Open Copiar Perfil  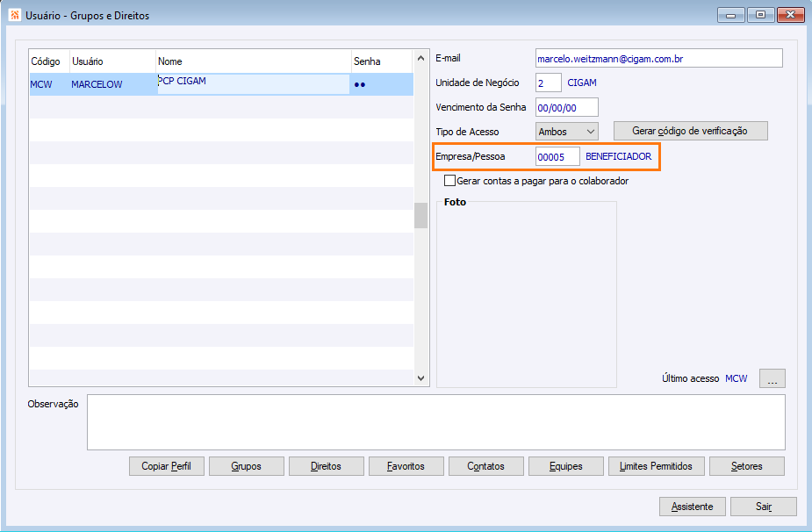[x=166, y=466]
